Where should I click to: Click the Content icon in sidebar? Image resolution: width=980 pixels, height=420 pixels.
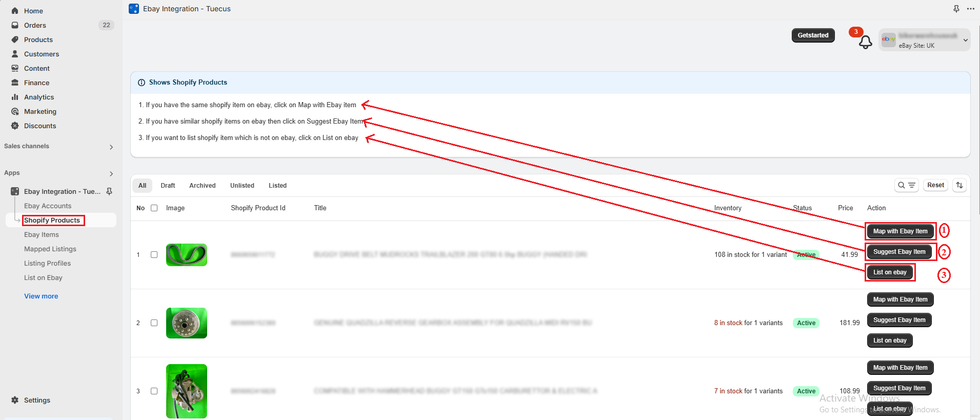[x=15, y=68]
